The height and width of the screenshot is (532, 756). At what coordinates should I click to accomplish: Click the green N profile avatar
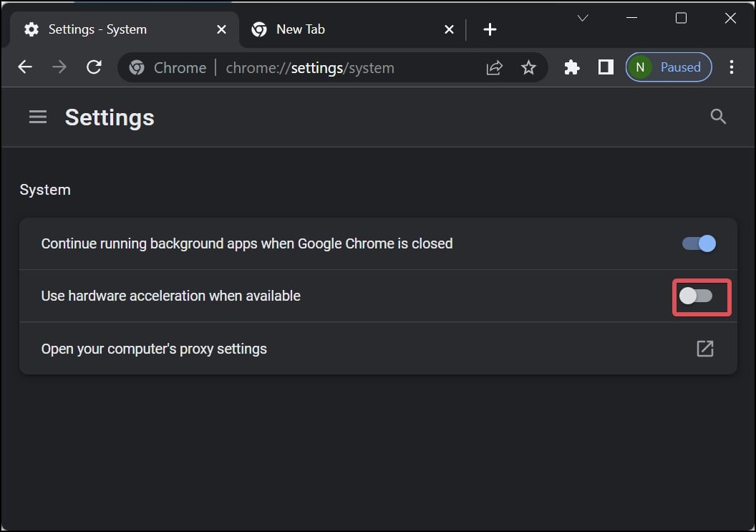[x=640, y=67]
